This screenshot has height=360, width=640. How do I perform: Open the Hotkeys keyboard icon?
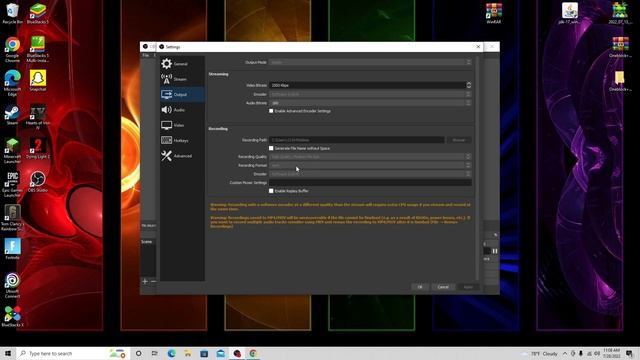[x=167, y=140]
